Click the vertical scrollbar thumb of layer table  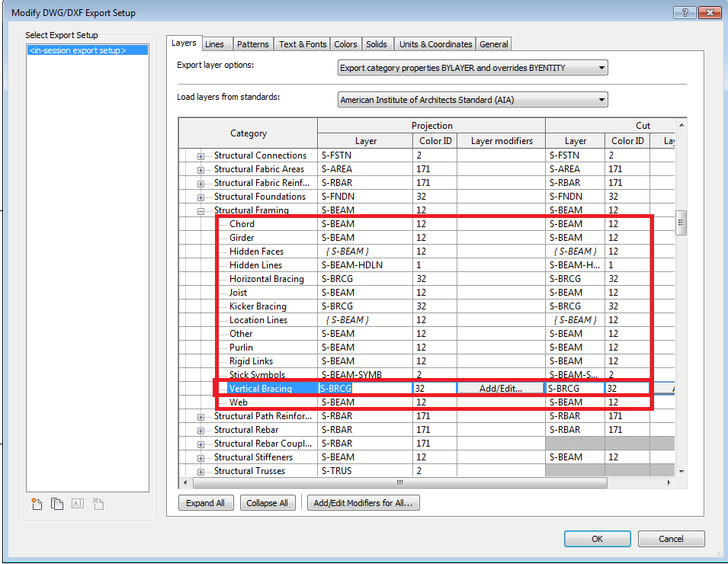(681, 223)
